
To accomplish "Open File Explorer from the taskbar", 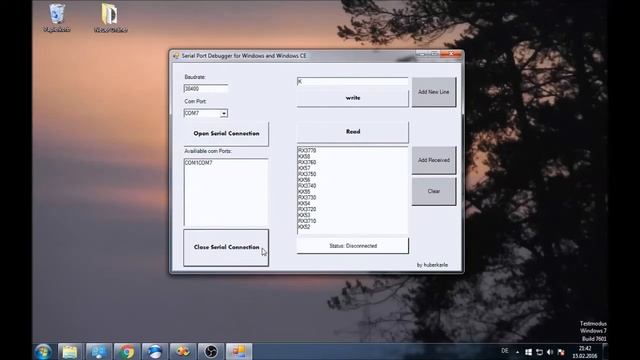I will point(70,351).
